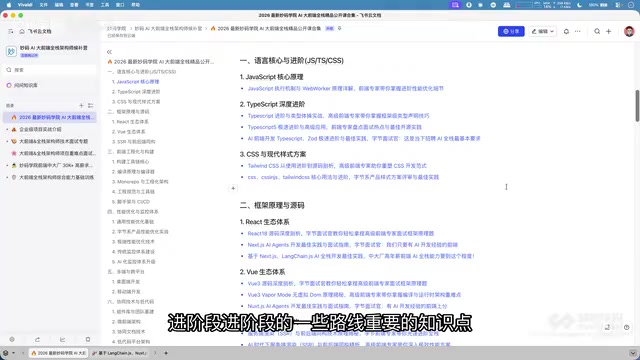Open the Vue3 Vapor Mode link

(354, 295)
